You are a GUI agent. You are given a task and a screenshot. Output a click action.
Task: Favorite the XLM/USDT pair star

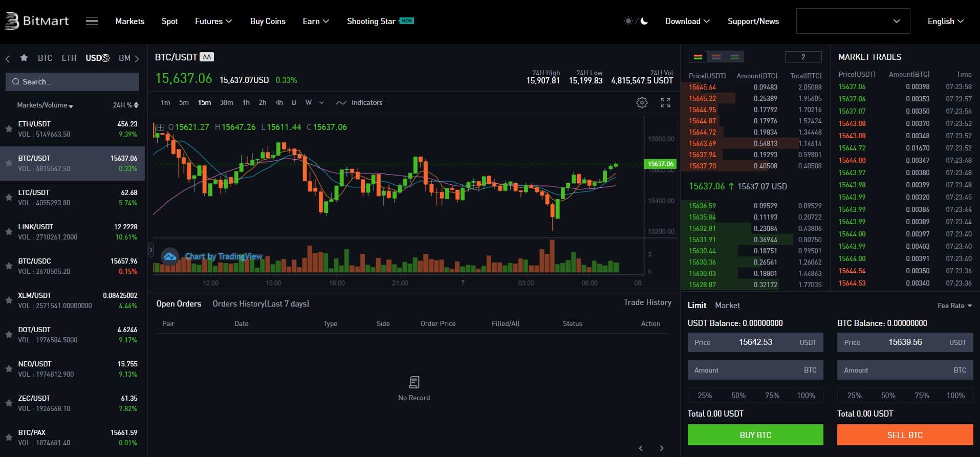(x=9, y=300)
